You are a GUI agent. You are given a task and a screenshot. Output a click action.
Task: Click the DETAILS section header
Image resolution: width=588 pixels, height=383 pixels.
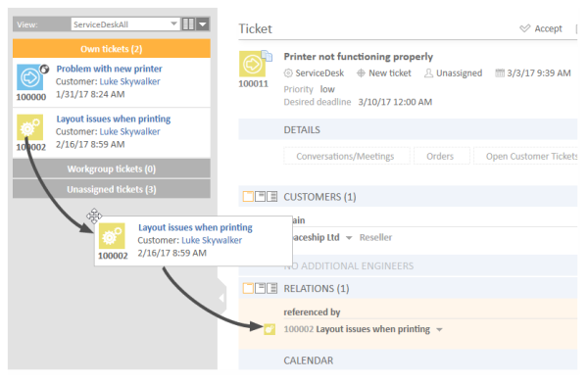point(408,129)
